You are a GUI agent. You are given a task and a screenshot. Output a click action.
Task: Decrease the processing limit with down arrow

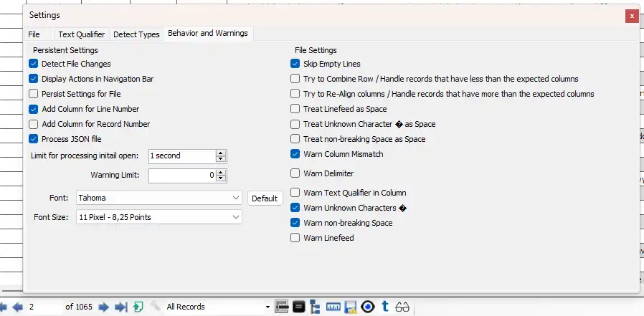point(221,159)
